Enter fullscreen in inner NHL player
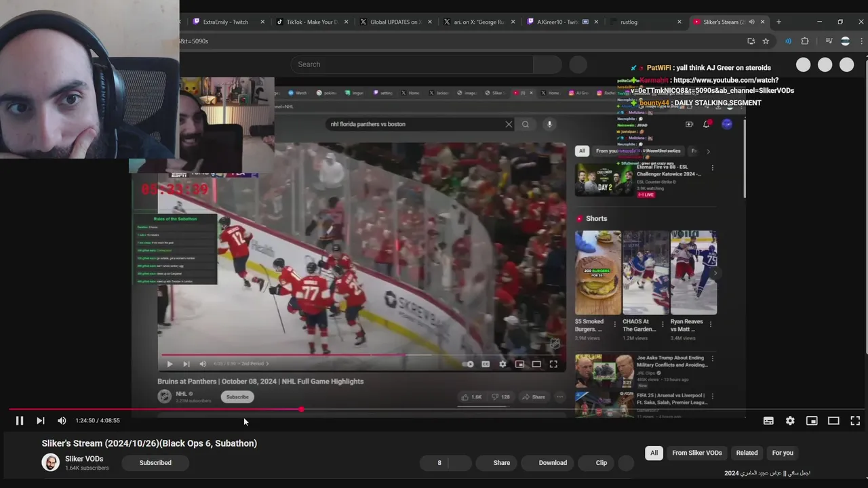Screen dimensions: 868x488 553,364
